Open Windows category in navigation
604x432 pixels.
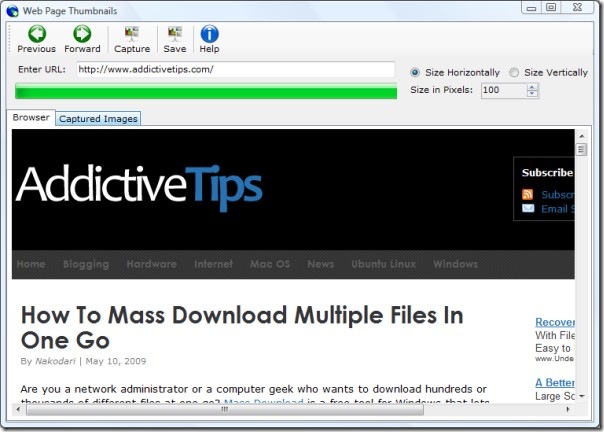pos(455,264)
